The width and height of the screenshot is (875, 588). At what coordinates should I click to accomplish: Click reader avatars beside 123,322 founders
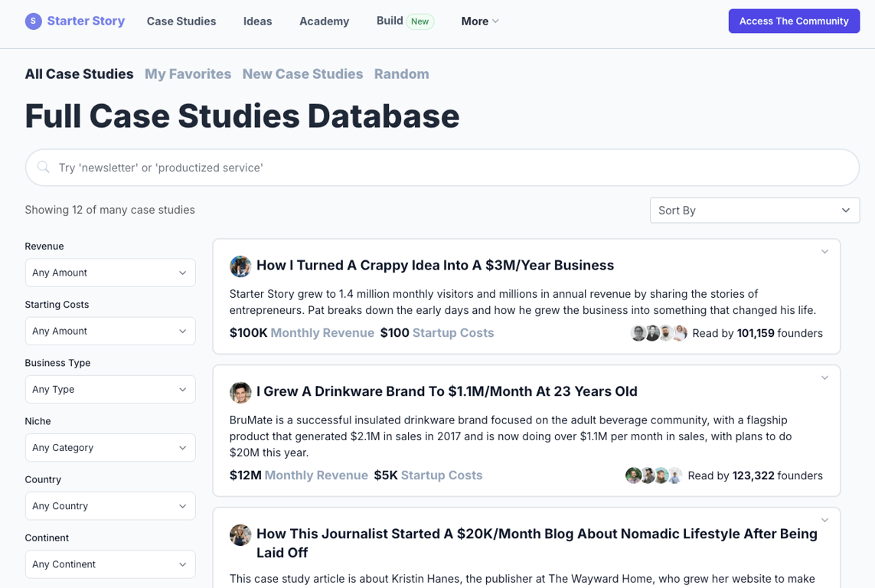[654, 475]
